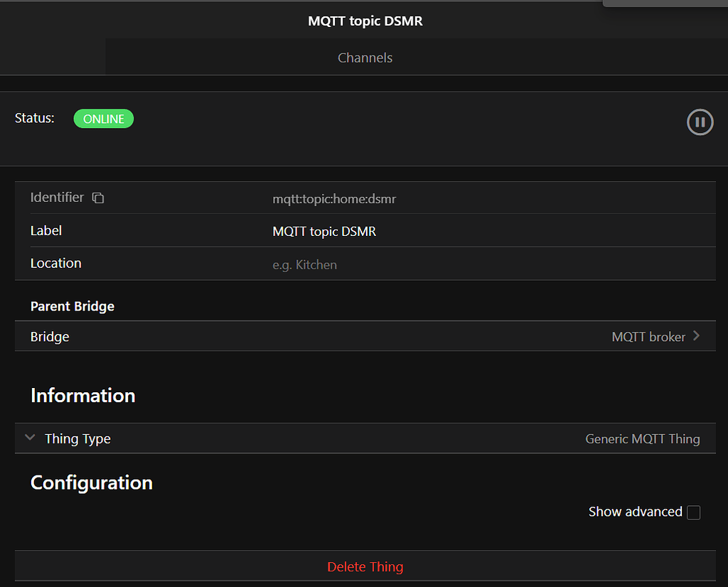Click the Identifier label
Screen dimensions: 728x587
pos(57,198)
